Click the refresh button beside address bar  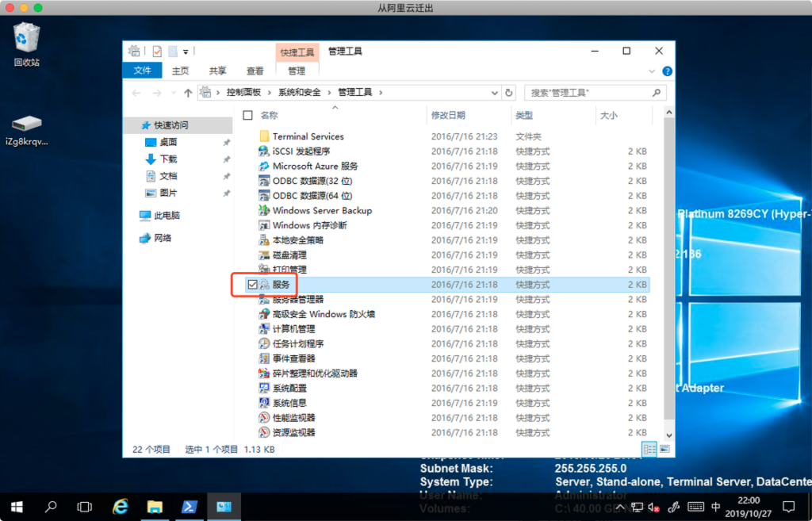point(509,93)
